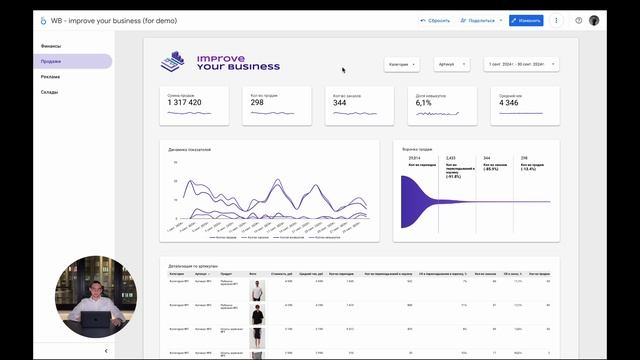Screen dimensions: 640x360
Task: Click the Продукт column header
Action: (226, 274)
